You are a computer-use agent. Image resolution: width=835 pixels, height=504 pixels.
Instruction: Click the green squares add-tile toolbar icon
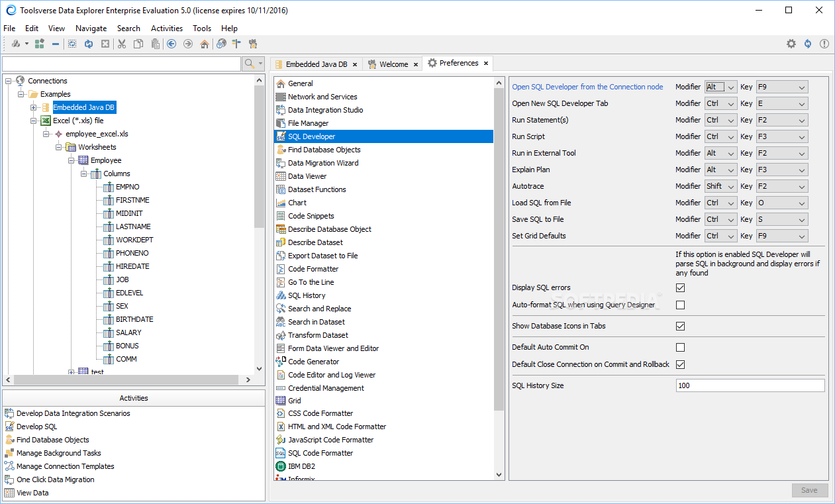(x=40, y=44)
